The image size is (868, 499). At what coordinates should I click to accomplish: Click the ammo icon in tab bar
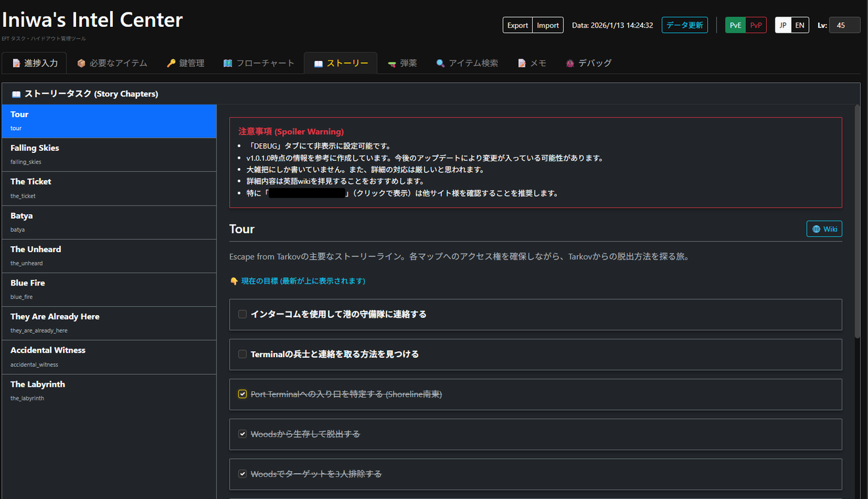[392, 64]
